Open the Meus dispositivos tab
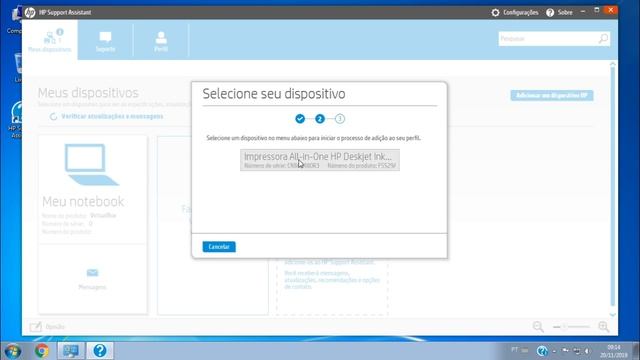Screen dimensions: 640x360 point(50,40)
